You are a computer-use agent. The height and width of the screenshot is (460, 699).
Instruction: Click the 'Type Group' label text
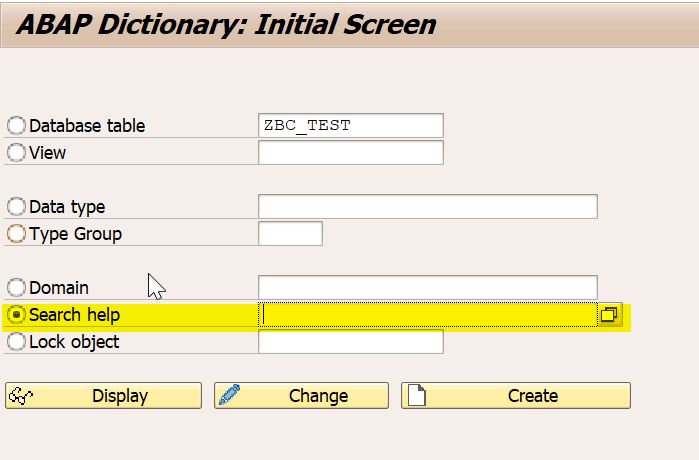click(x=75, y=234)
